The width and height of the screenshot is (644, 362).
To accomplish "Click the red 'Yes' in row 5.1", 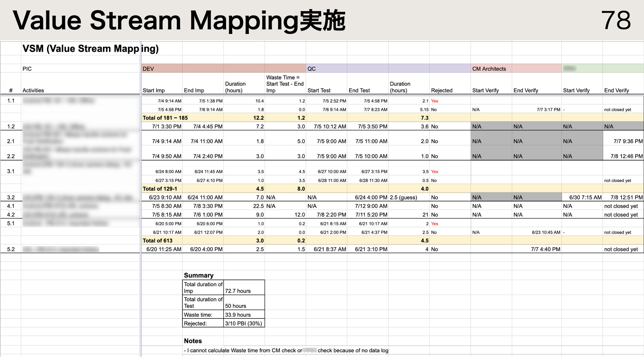I will [x=435, y=224].
